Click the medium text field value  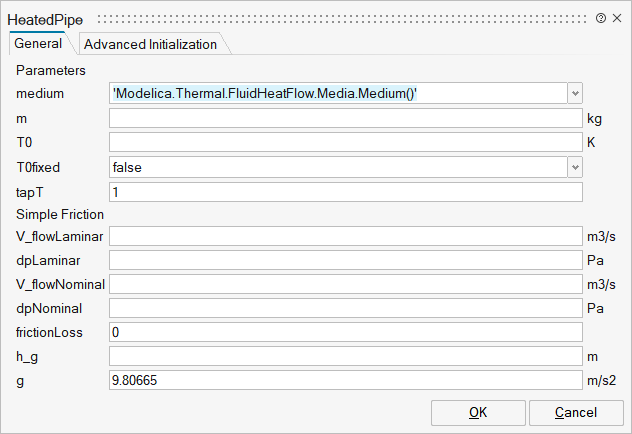click(338, 93)
